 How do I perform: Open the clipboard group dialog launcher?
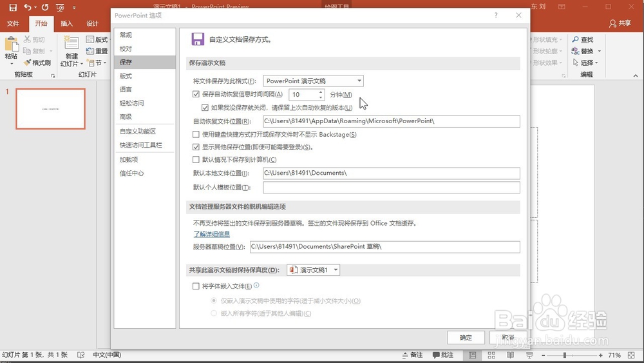[53, 75]
